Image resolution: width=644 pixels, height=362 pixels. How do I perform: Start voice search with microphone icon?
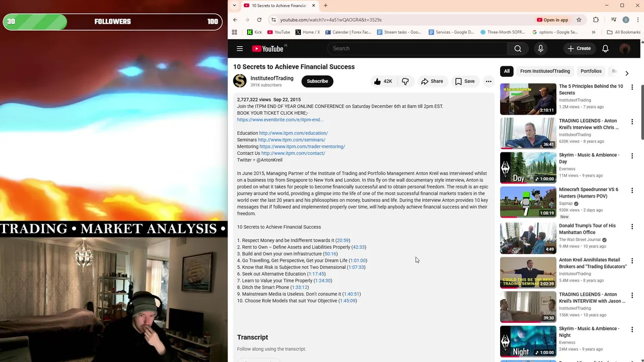[x=540, y=48]
